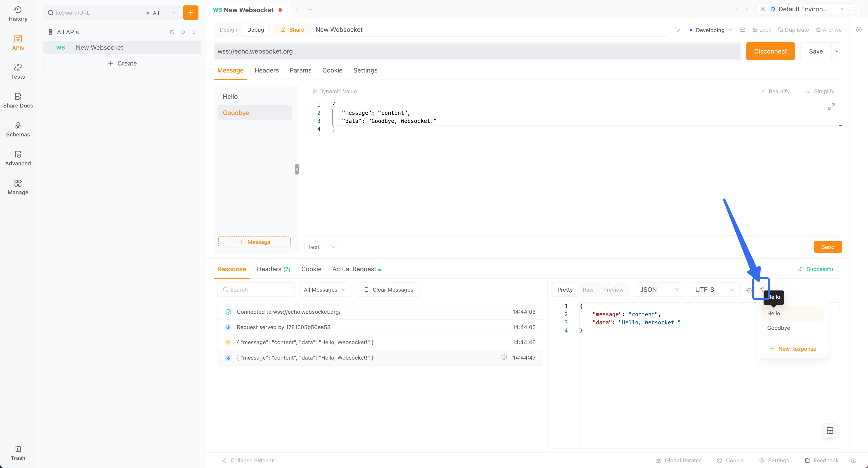The width and height of the screenshot is (868, 468).
Task: Click + Create in the API list
Action: pyautogui.click(x=122, y=63)
